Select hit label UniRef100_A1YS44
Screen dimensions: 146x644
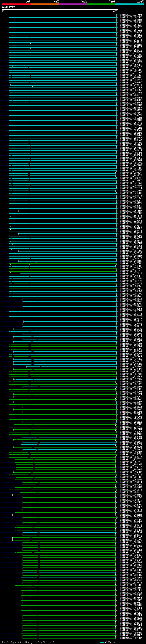pos(131,376)
